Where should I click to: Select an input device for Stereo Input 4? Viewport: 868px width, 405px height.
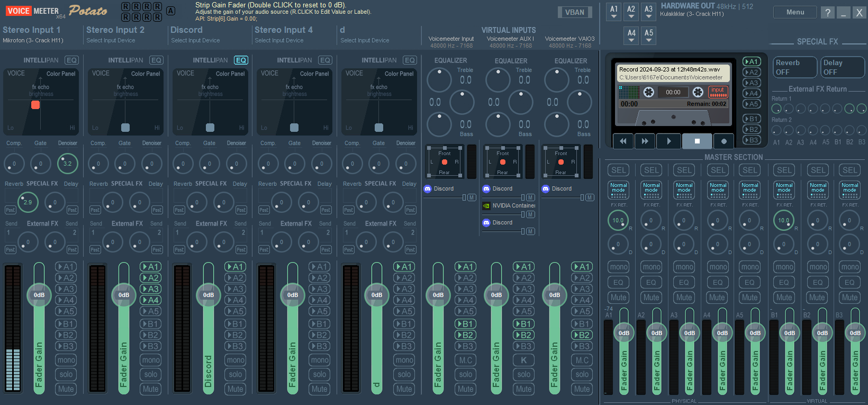click(x=279, y=40)
